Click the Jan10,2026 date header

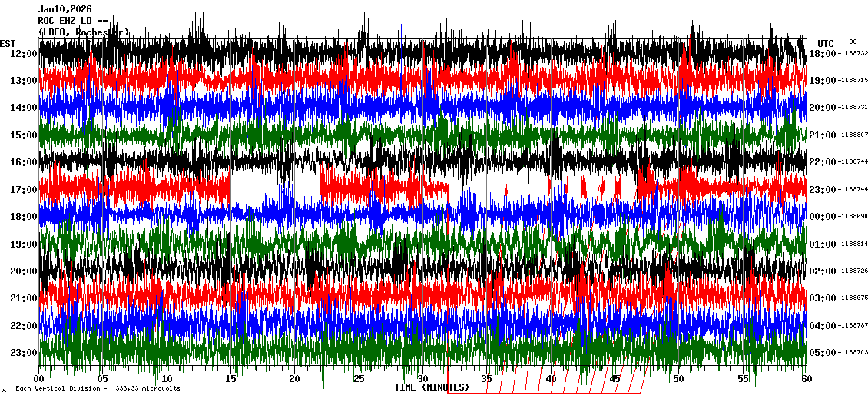tap(65, 8)
